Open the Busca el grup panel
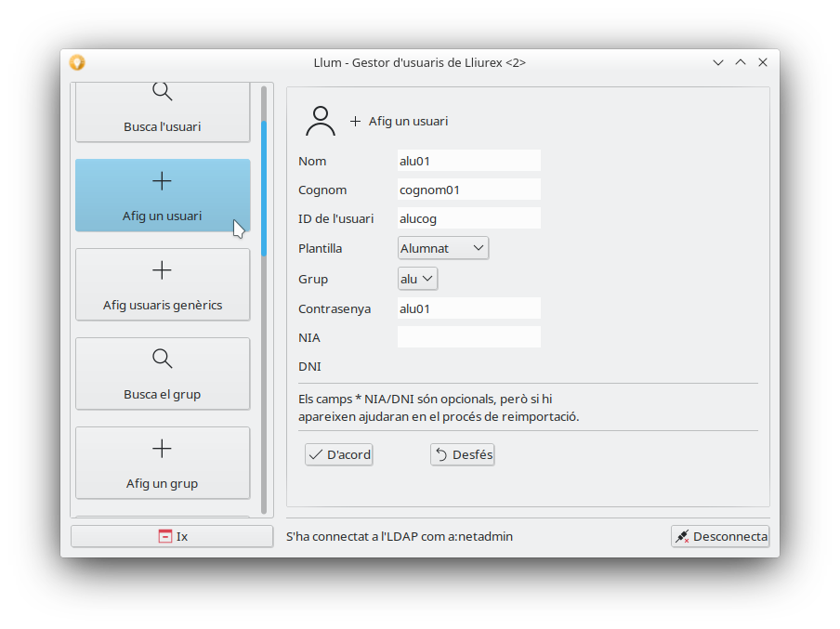This screenshot has height=629, width=840. (x=163, y=374)
